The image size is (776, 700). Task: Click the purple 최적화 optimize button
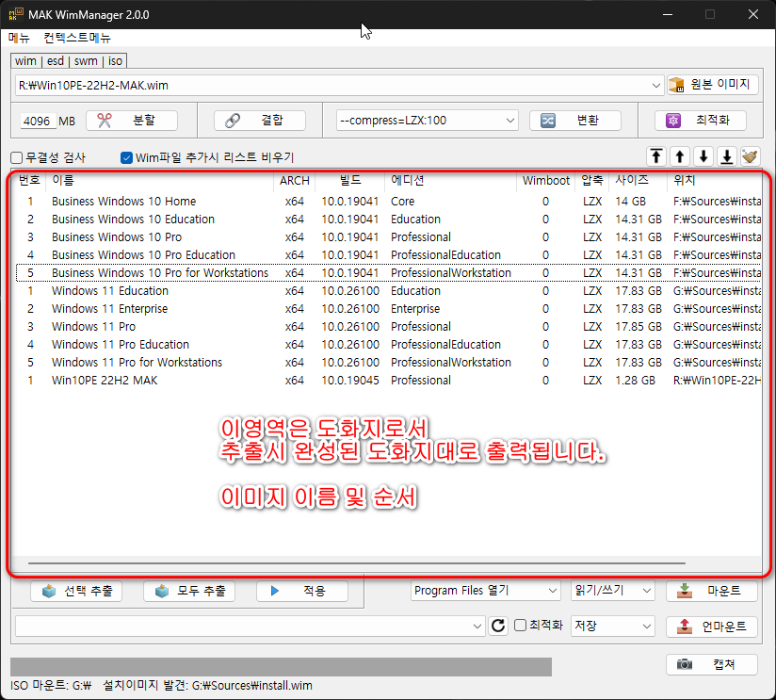pyautogui.click(x=701, y=121)
